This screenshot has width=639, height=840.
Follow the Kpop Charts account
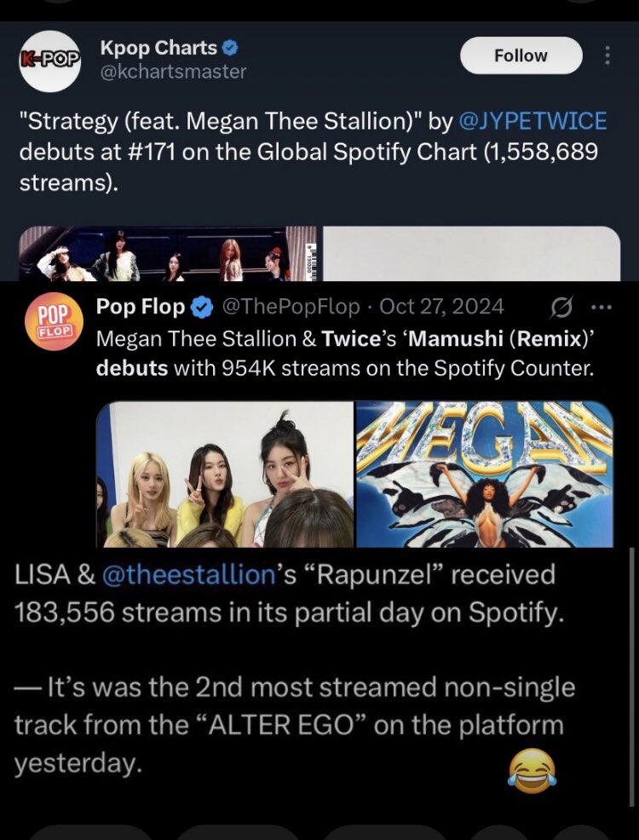click(521, 55)
